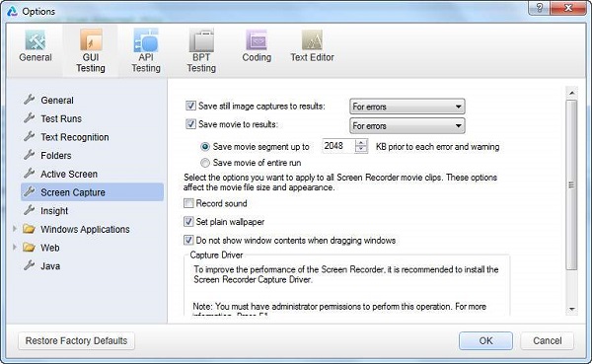The image size is (592, 364).
Task: Select Folders in the left tree
Action: coord(56,155)
